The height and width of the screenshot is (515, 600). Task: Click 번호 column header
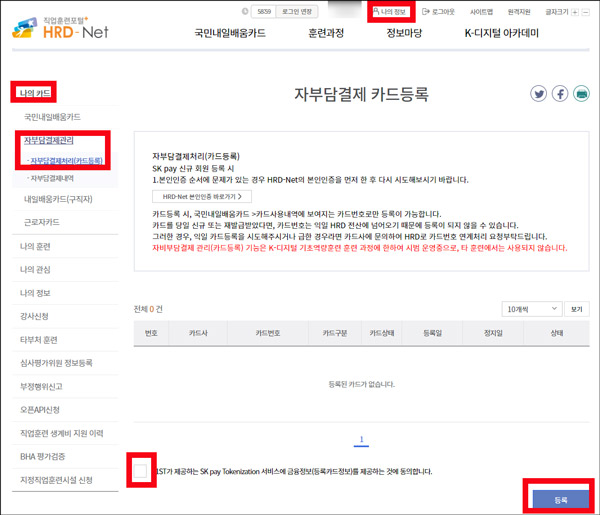pyautogui.click(x=151, y=333)
